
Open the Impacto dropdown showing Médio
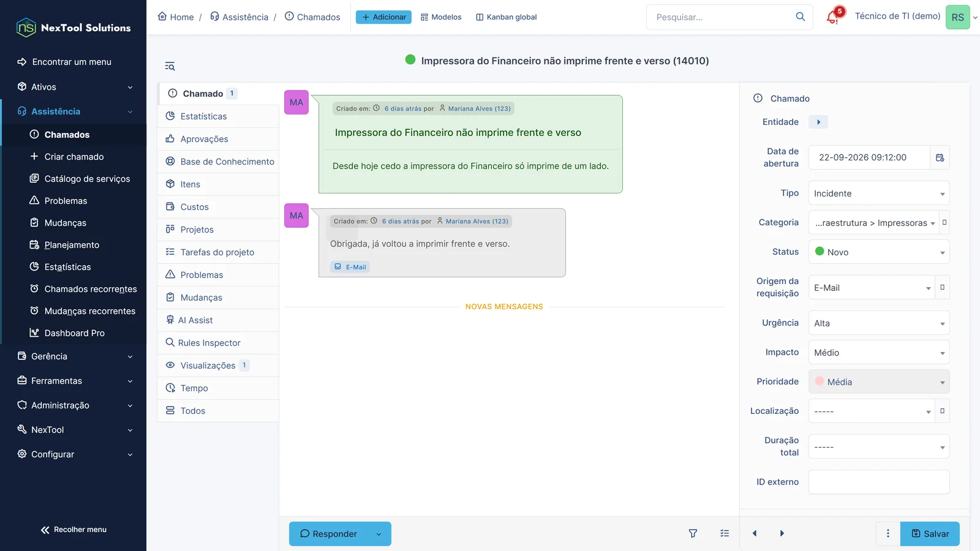[879, 352]
